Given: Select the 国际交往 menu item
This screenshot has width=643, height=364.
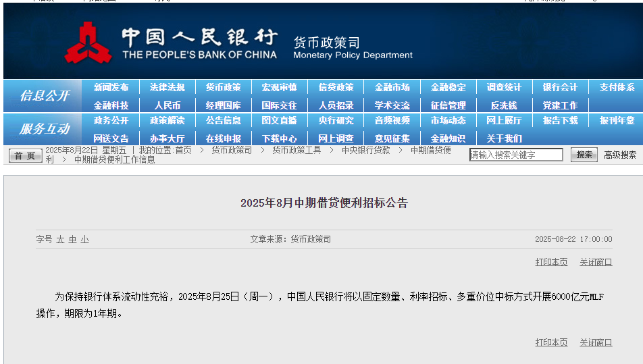Looking at the screenshot, I should coord(279,105).
